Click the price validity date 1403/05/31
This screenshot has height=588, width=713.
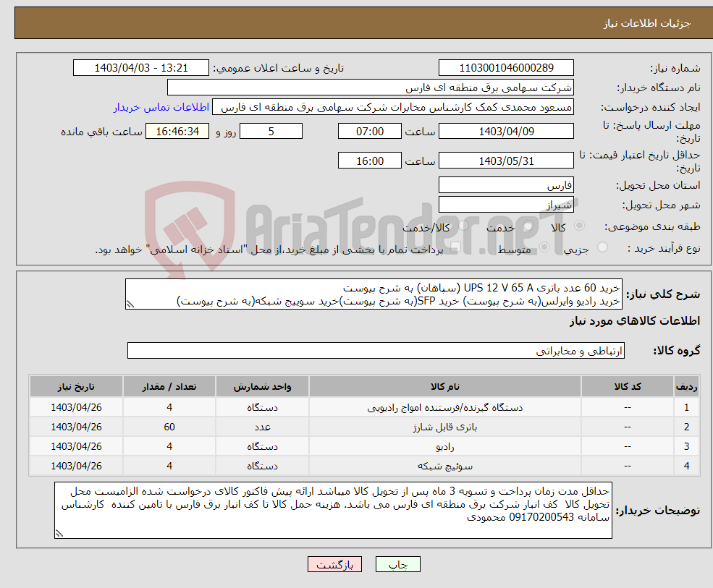tap(506, 161)
